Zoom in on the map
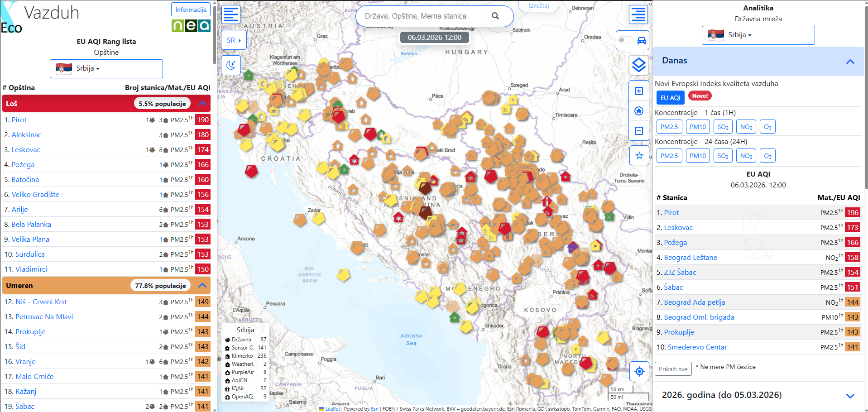The width and height of the screenshot is (868, 412). coord(639,91)
